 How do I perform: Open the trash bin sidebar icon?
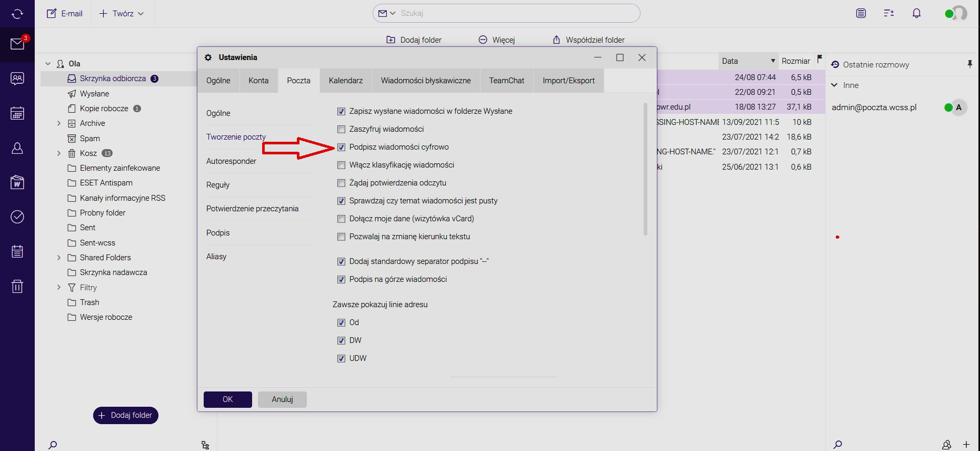point(17,286)
